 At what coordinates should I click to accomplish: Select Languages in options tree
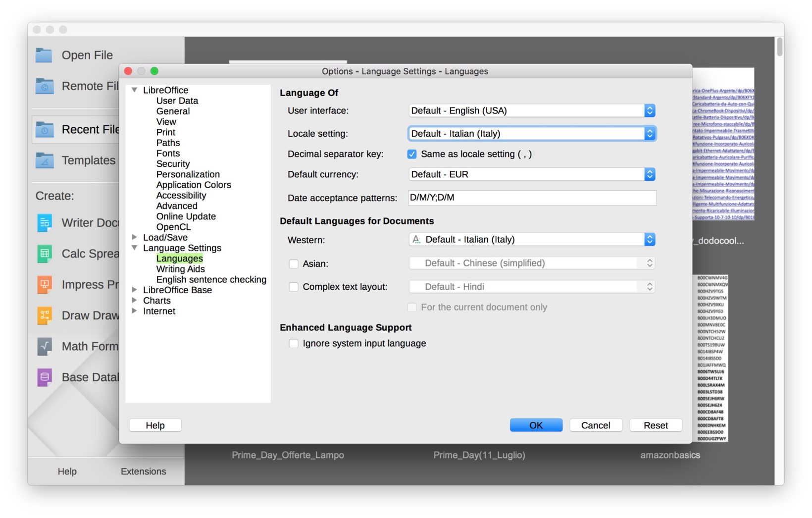click(179, 259)
